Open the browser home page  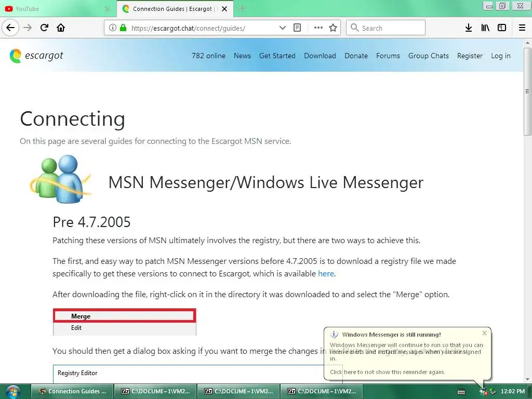pyautogui.click(x=61, y=28)
